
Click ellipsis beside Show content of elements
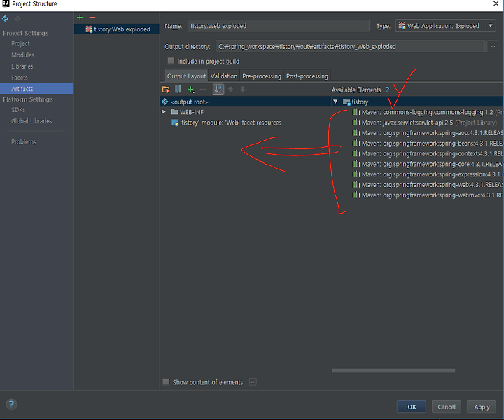click(x=253, y=382)
